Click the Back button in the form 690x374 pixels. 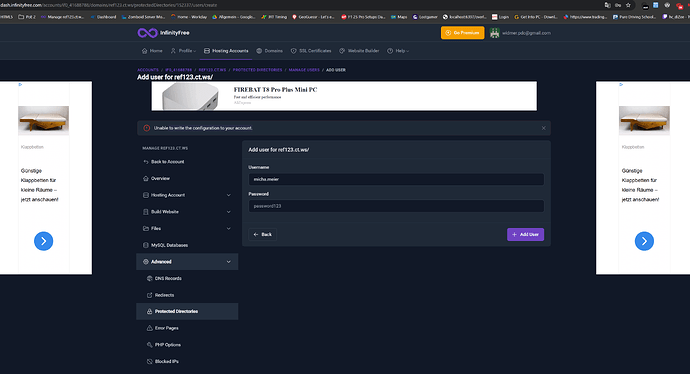263,235
